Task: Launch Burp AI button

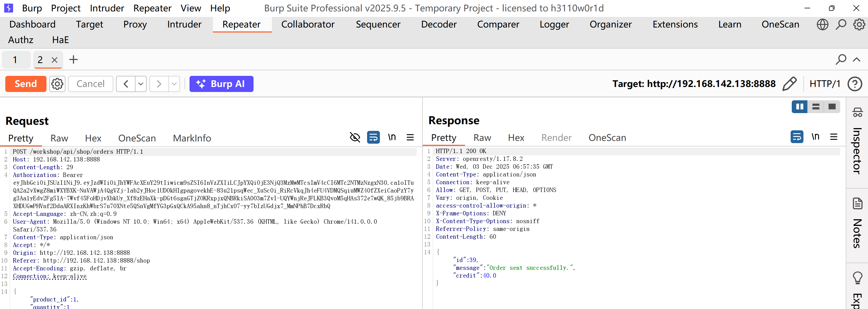Action: click(x=221, y=84)
